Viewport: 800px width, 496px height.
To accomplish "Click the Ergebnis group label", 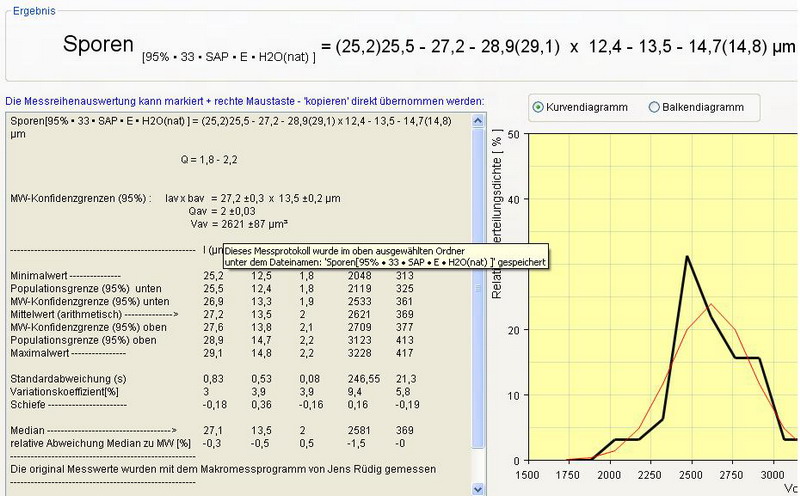I will pos(33,10).
